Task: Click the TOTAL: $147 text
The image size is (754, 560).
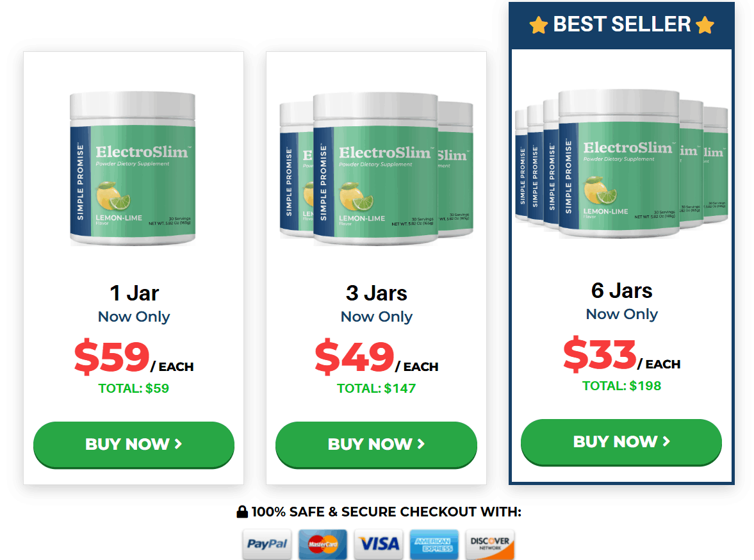Action: pos(377,388)
